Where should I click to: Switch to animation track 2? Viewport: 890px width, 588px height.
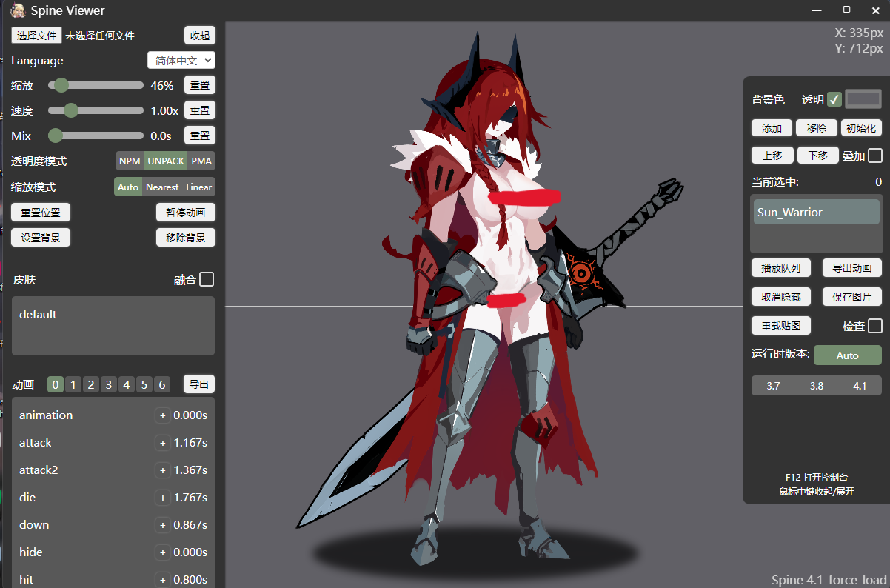pos(91,384)
